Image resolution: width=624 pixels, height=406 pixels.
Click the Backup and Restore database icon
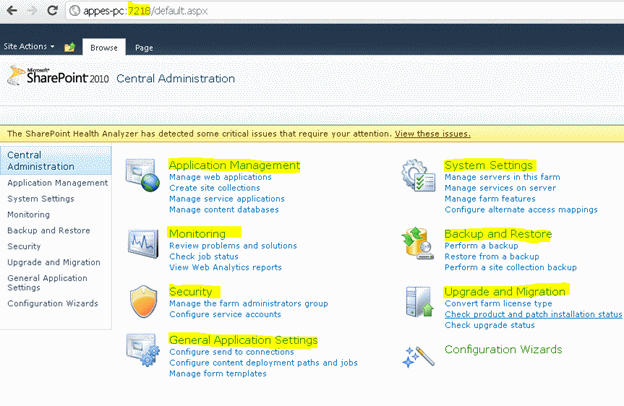pos(417,244)
